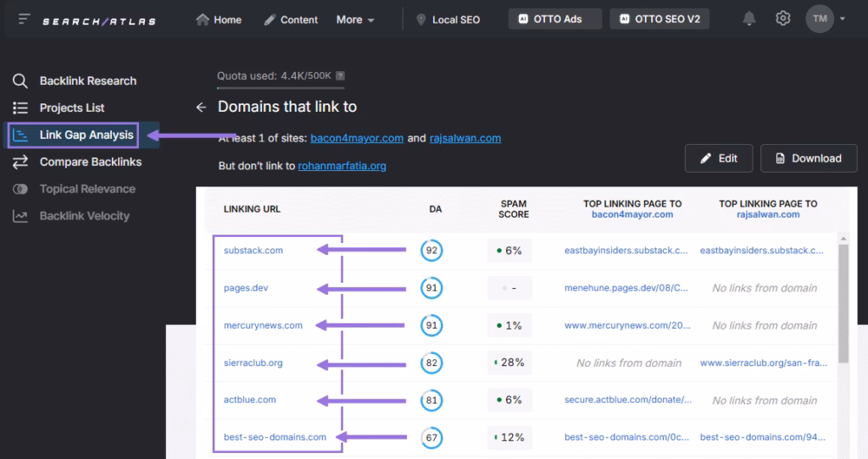Click the substack.com DA score ring
This screenshot has height=459, width=868.
[431, 251]
